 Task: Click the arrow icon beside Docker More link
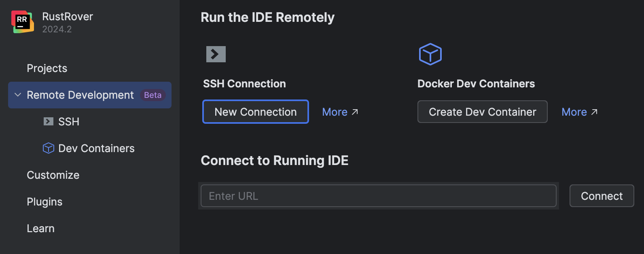[594, 112]
